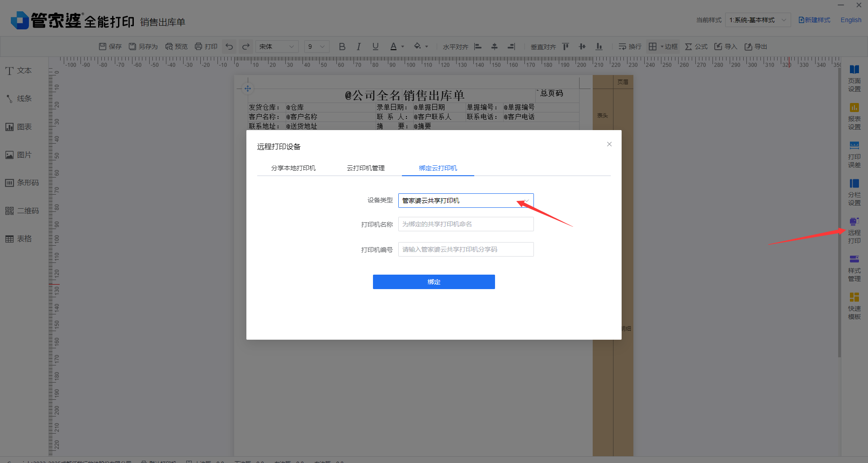This screenshot has width=868, height=463.
Task: Select the @客户电话 field cell
Action: point(519,117)
